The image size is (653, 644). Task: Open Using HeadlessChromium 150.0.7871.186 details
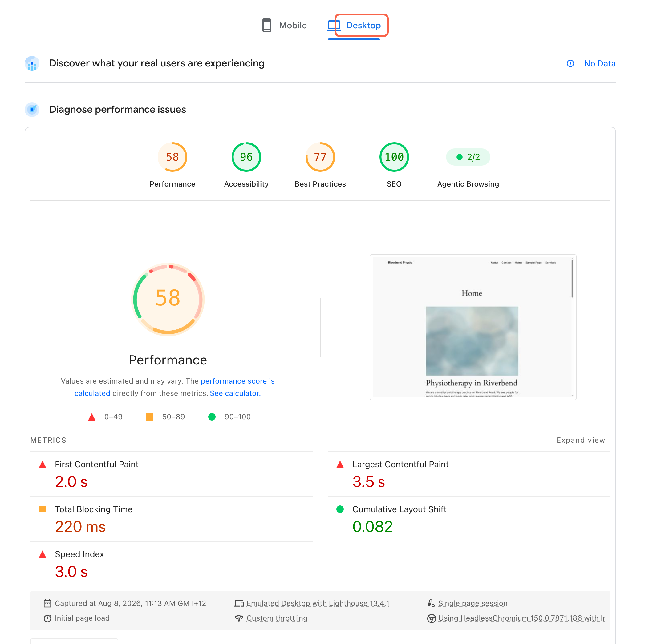(521, 618)
